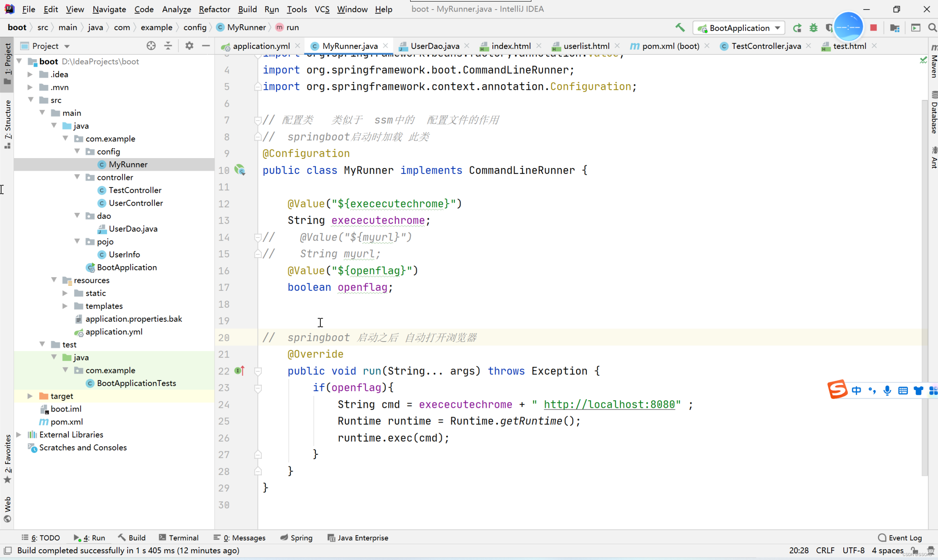The height and width of the screenshot is (560, 938).
Task: Click the editor vertical scrollbar
Action: [924, 288]
